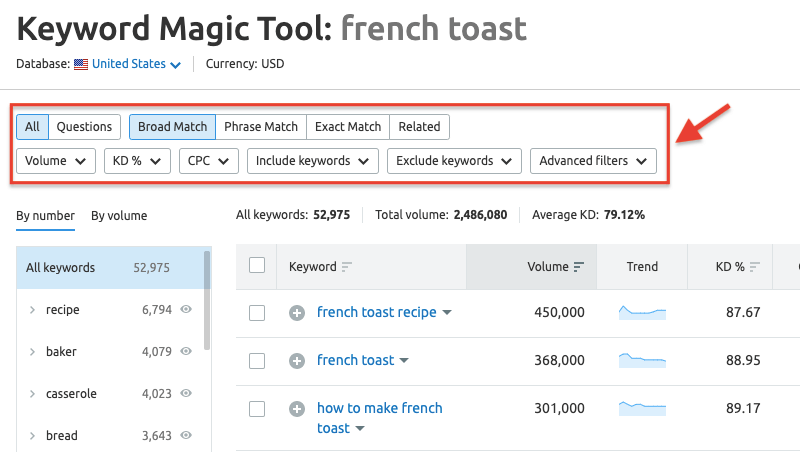
Task: Select the Exact Match tab
Action: pos(348,127)
